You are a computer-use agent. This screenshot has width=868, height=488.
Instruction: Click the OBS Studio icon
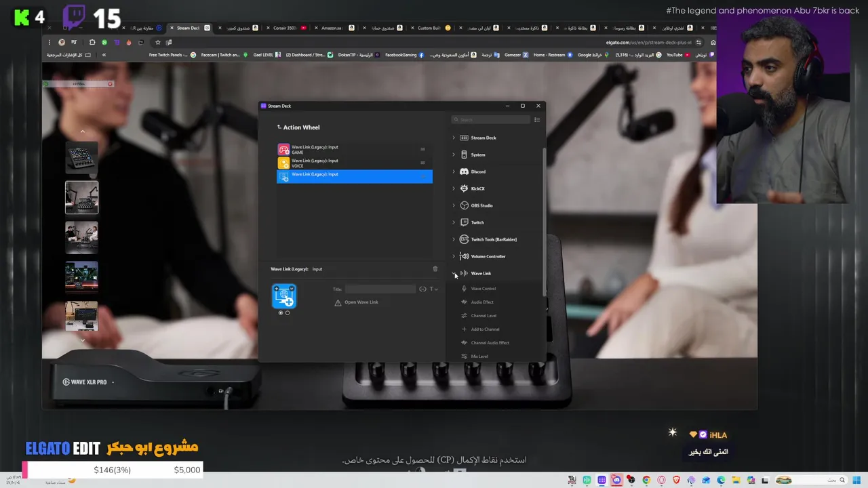point(464,205)
